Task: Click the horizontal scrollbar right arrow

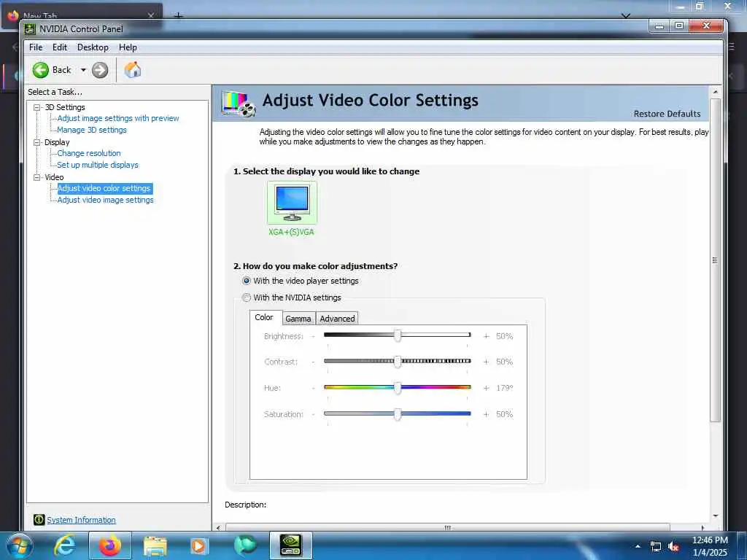Action: tap(703, 528)
